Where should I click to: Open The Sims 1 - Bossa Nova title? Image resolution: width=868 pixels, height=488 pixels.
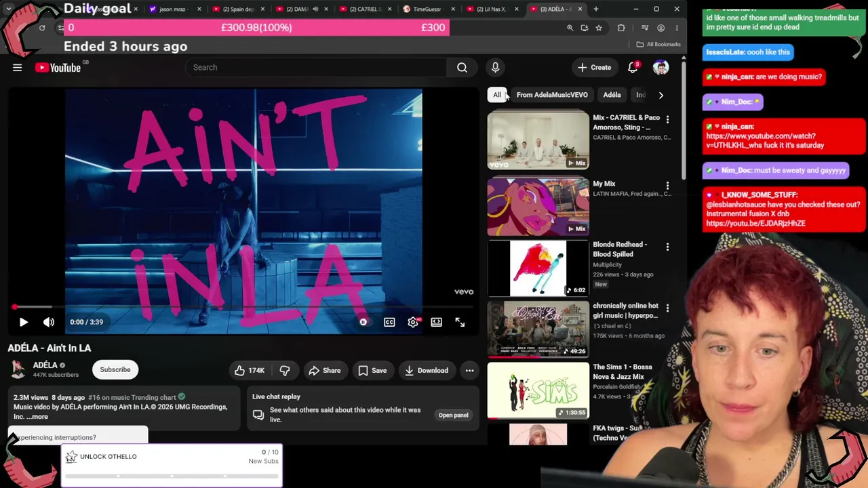pos(623,371)
